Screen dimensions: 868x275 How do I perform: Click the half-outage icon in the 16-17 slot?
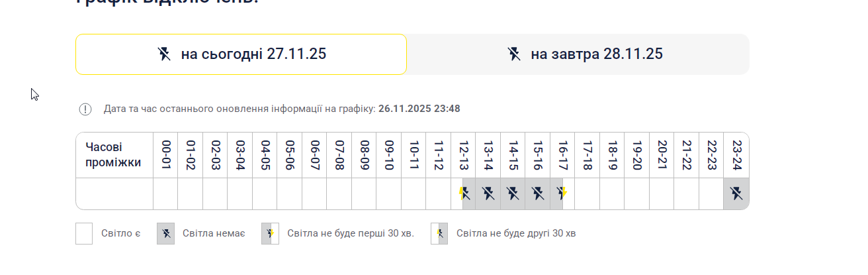[x=562, y=193]
